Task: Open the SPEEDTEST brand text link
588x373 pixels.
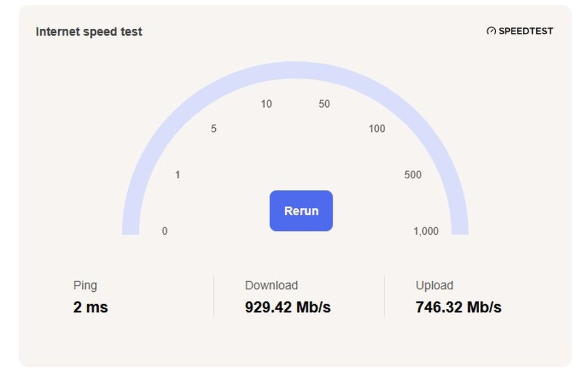Action: pyautogui.click(x=526, y=31)
